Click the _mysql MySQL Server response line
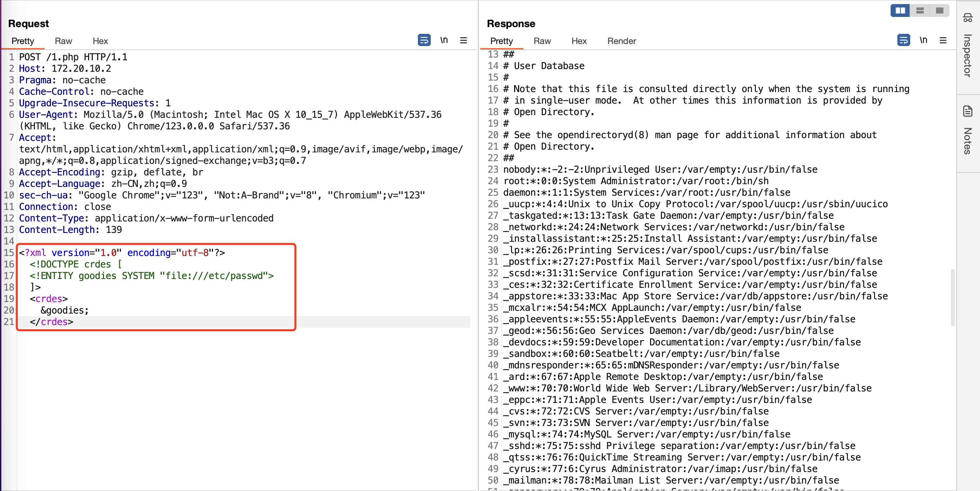The width and height of the screenshot is (980, 491). click(646, 434)
